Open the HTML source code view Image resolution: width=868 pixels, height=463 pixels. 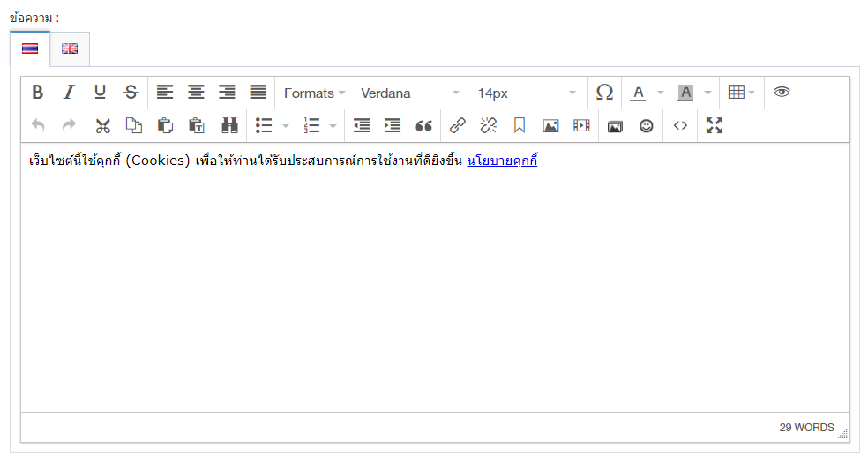point(680,125)
